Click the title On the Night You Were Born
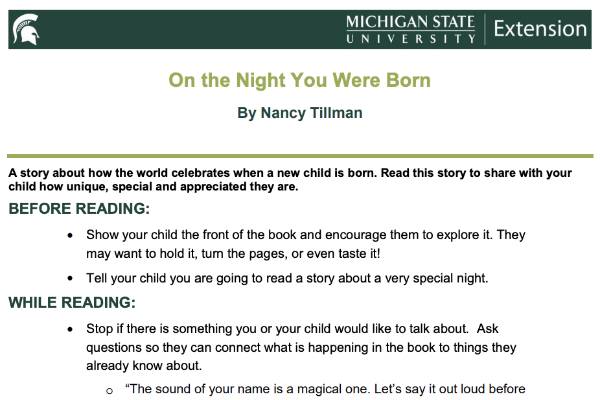This screenshot has width=600, height=400. pyautogui.click(x=300, y=80)
